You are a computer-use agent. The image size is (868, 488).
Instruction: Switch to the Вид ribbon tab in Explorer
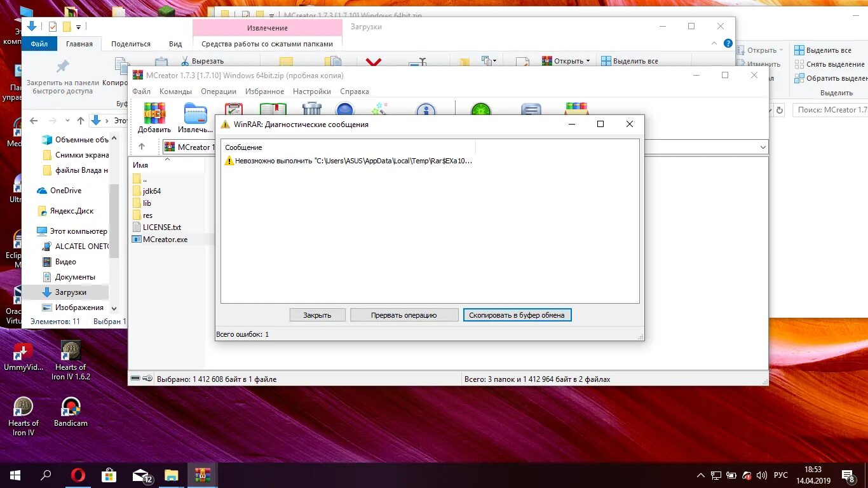click(x=175, y=44)
